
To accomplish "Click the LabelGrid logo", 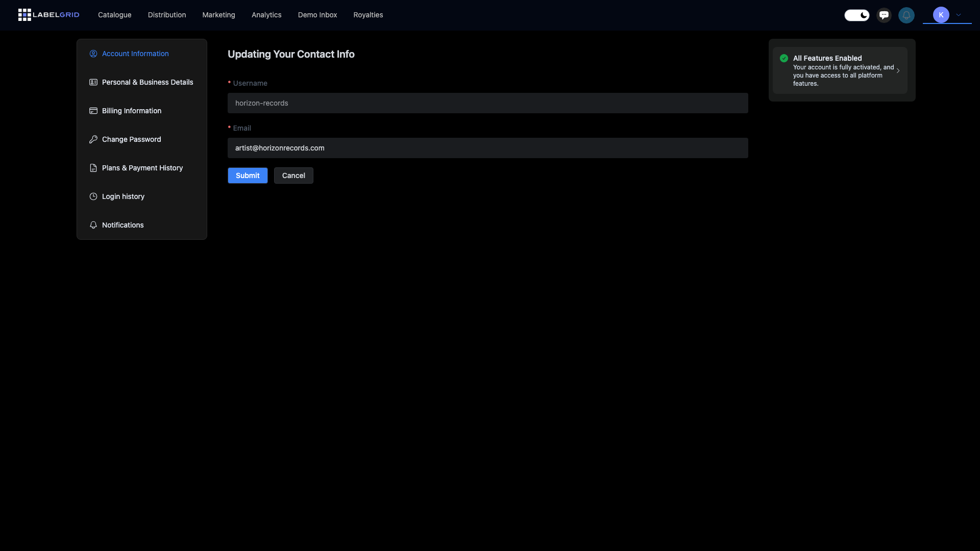I will tap(48, 15).
